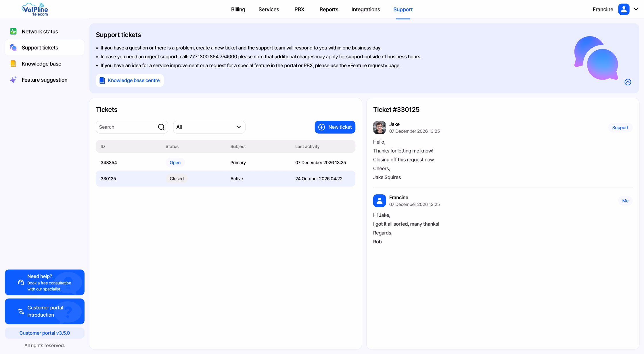Click the Last activity column header

click(307, 147)
